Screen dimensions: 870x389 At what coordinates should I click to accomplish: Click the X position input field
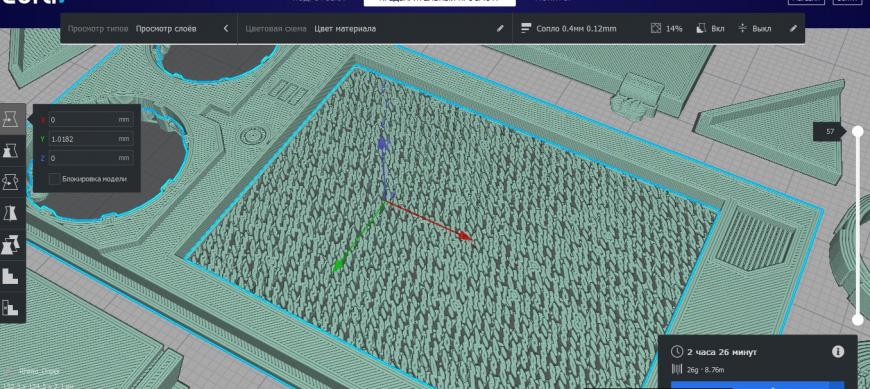point(91,119)
